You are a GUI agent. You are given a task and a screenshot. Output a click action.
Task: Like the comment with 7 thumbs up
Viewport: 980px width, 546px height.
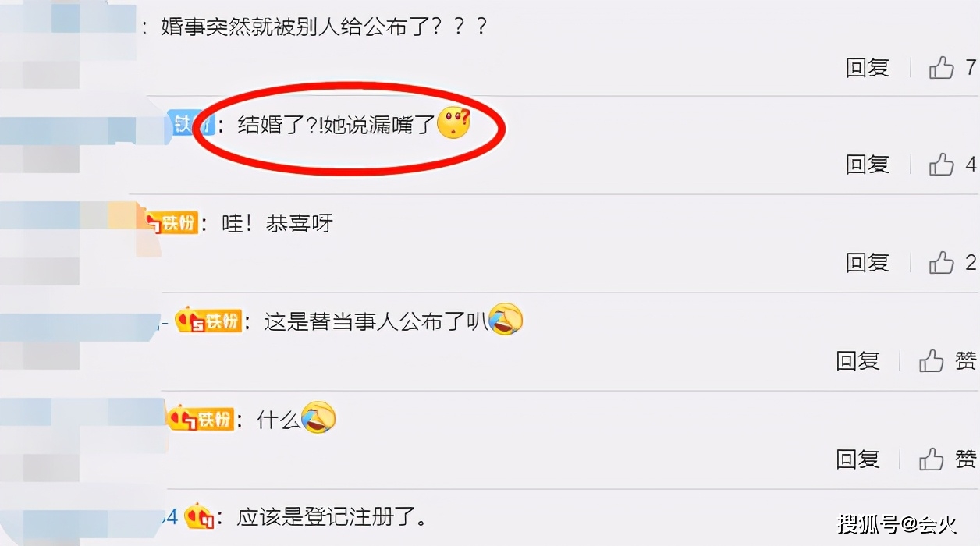point(942,68)
